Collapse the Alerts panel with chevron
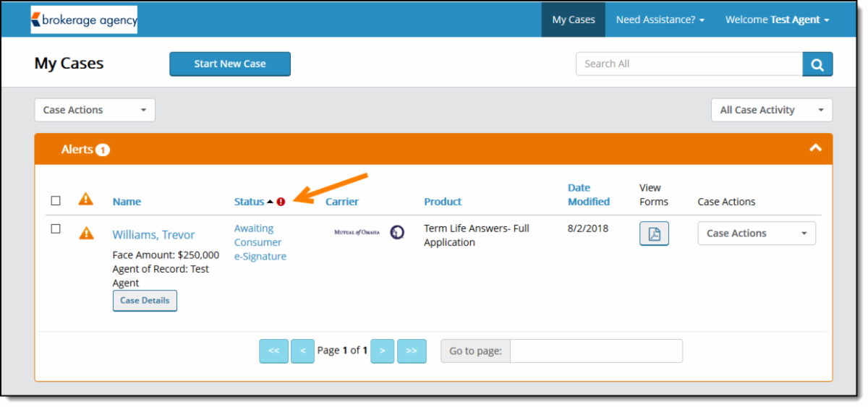This screenshot has width=868, height=407. click(x=815, y=147)
